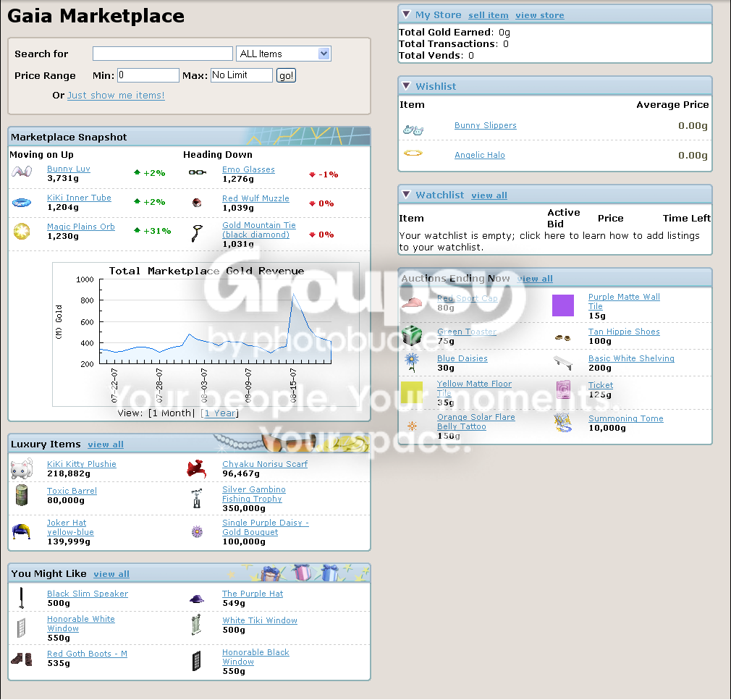Click the Toxic Barrel icon
This screenshot has width=731, height=700.
pos(22,495)
